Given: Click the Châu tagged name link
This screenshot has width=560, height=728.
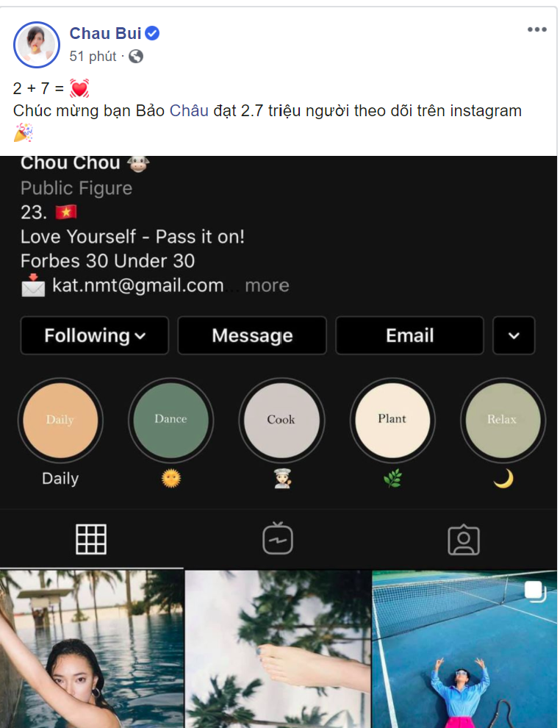Looking at the screenshot, I should (189, 111).
